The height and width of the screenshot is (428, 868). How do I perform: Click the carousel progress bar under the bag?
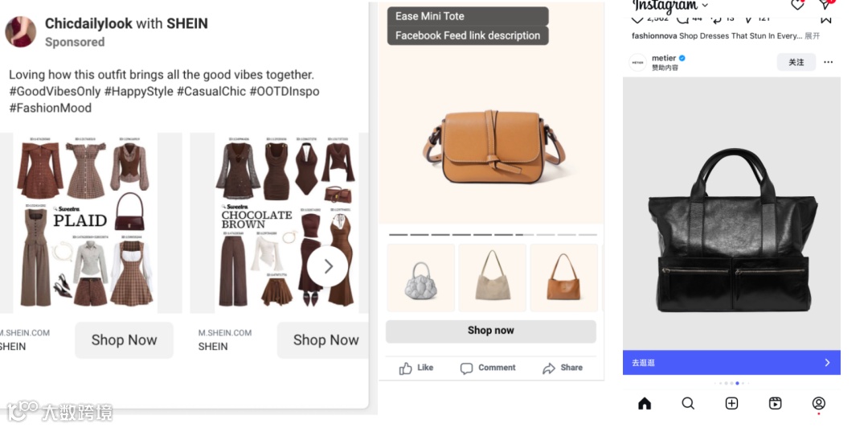click(x=490, y=234)
